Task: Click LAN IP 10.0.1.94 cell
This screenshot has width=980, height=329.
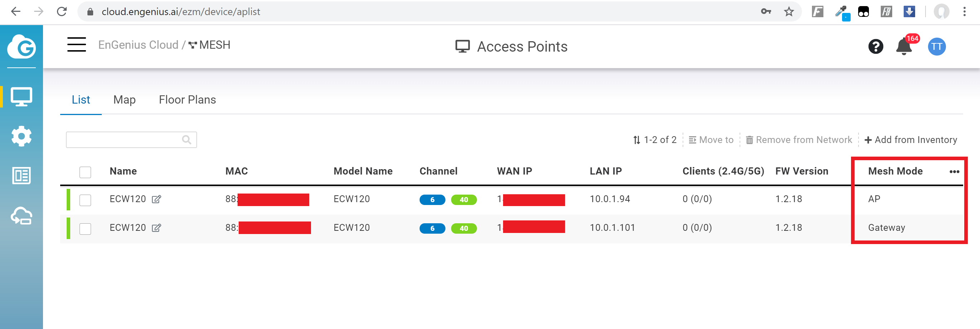Action: (x=610, y=199)
